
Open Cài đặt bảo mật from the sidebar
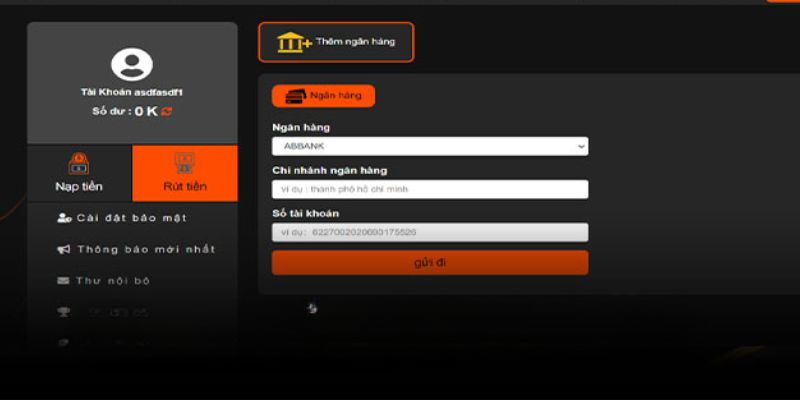click(131, 218)
